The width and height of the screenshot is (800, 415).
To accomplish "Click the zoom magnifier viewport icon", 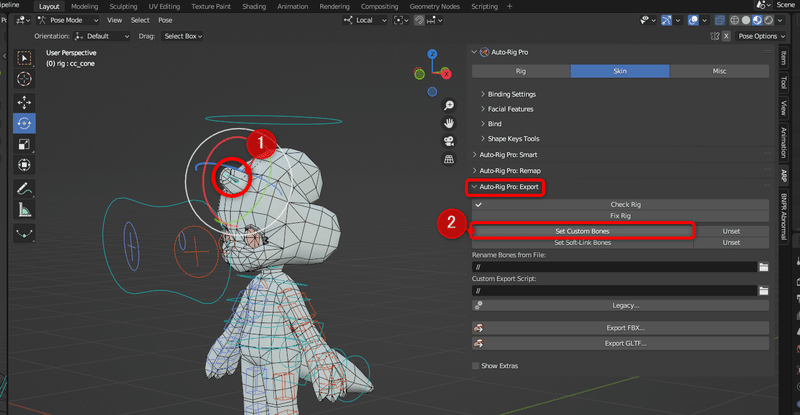I will point(449,105).
